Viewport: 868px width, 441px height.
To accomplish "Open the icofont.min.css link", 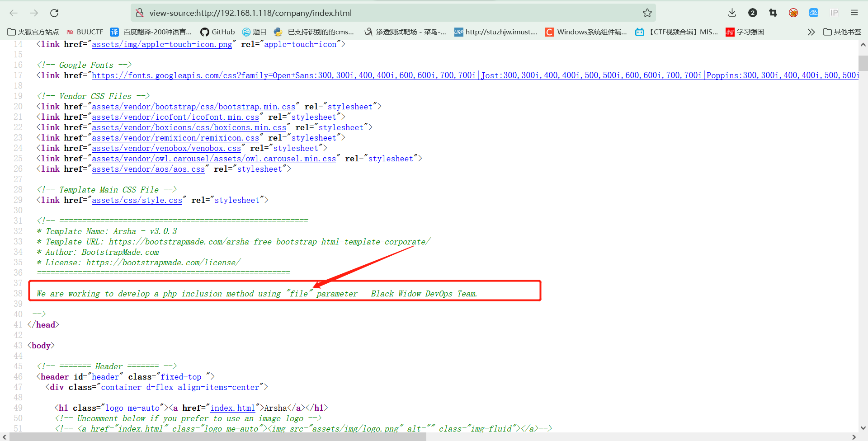I will tap(175, 117).
